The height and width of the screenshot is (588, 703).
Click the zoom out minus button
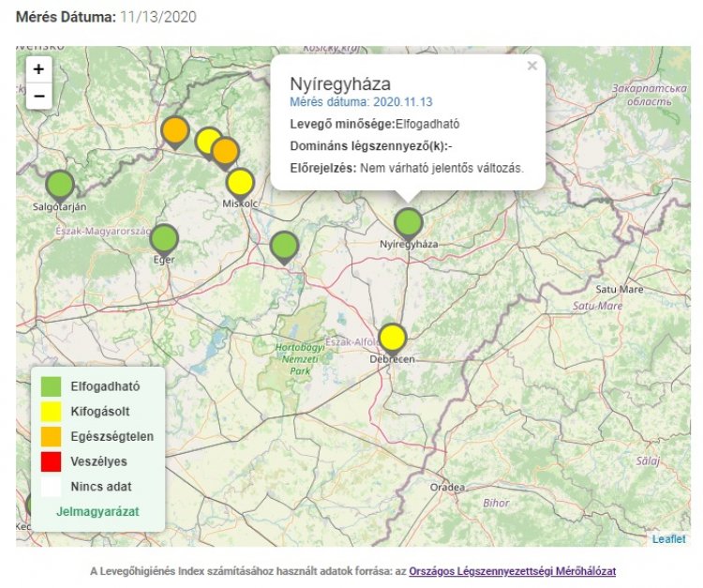pos(38,95)
